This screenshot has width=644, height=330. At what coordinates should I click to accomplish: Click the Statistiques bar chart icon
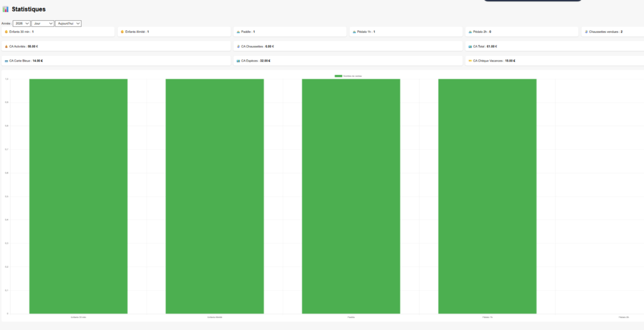pyautogui.click(x=5, y=9)
